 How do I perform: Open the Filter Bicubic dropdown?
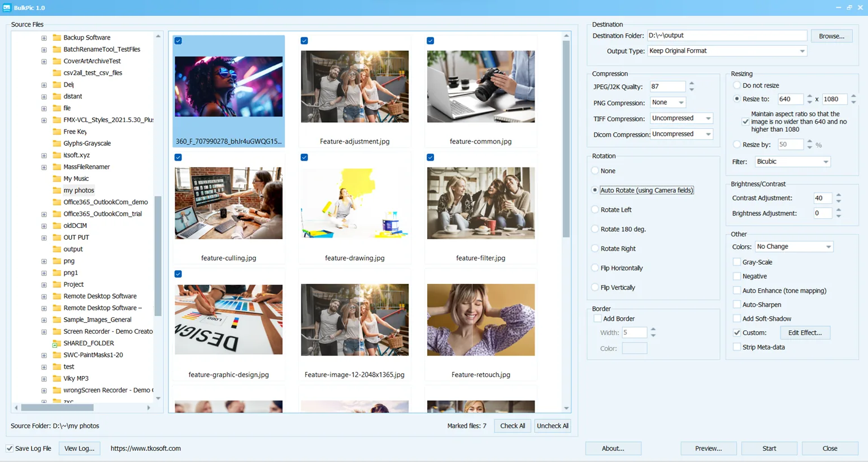coord(792,162)
